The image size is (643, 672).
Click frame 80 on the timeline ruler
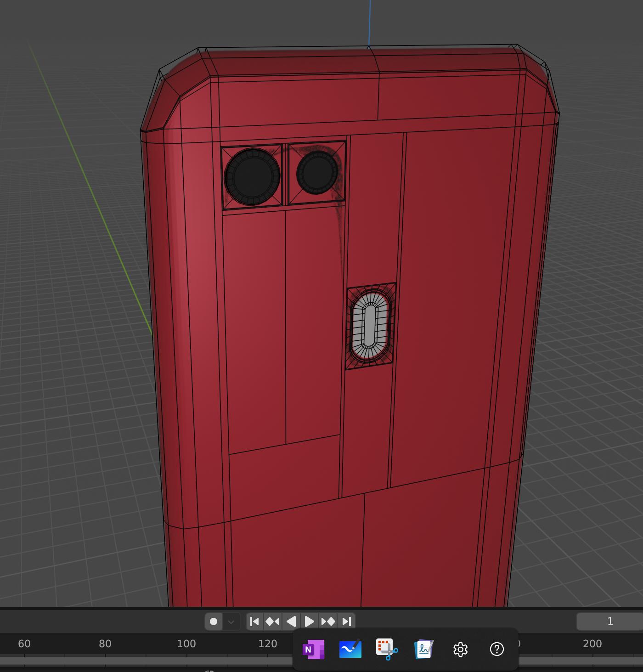coord(105,644)
